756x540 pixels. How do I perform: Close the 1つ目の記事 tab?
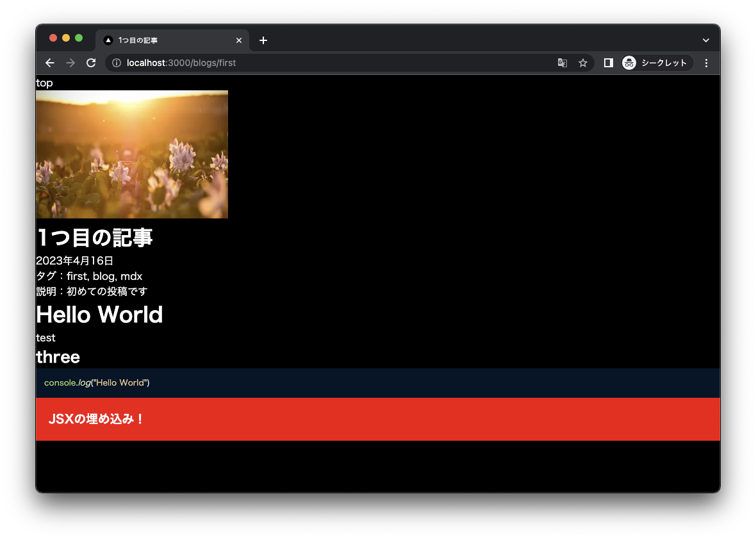click(x=239, y=40)
